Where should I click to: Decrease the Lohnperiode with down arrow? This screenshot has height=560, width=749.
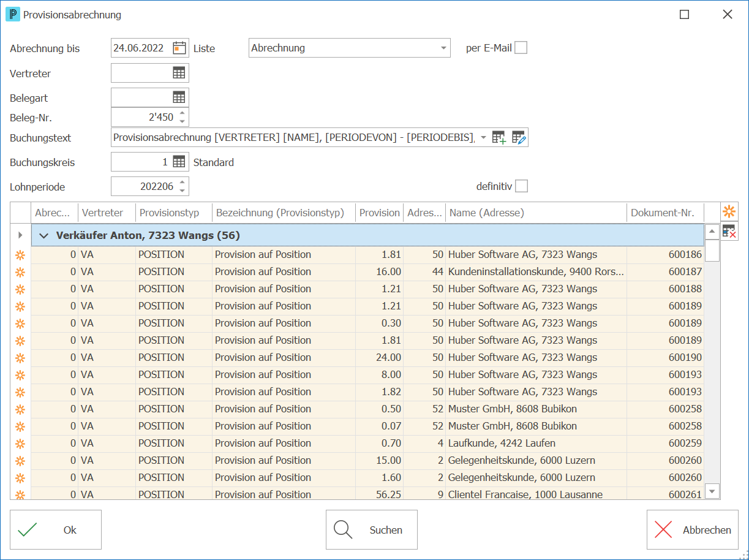[182, 190]
